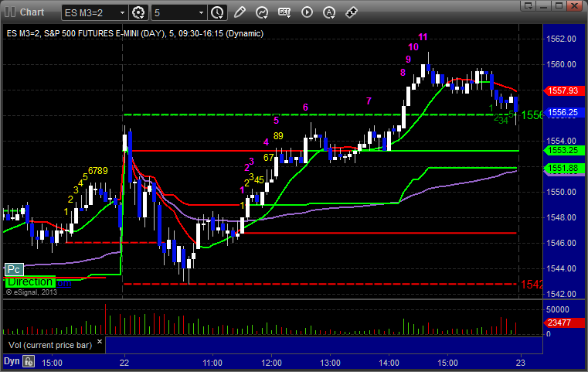Click the date label 23 on time axis
This screenshot has width=588, height=372.
[520, 363]
